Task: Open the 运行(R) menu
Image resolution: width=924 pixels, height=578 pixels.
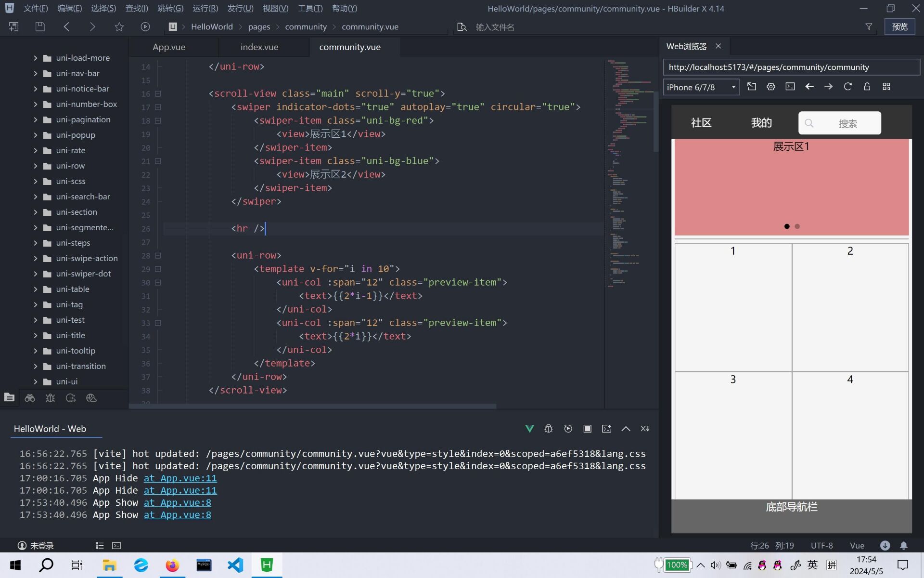Action: (205, 8)
